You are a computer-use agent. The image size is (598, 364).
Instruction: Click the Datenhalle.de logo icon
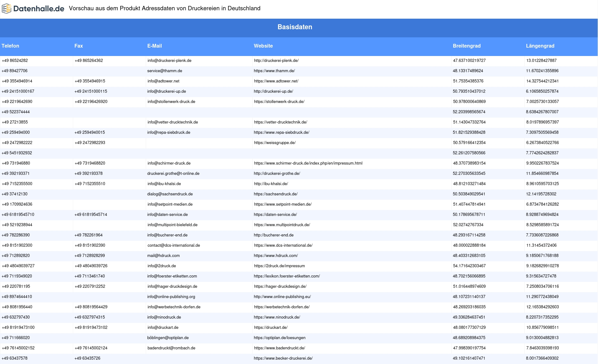click(7, 9)
